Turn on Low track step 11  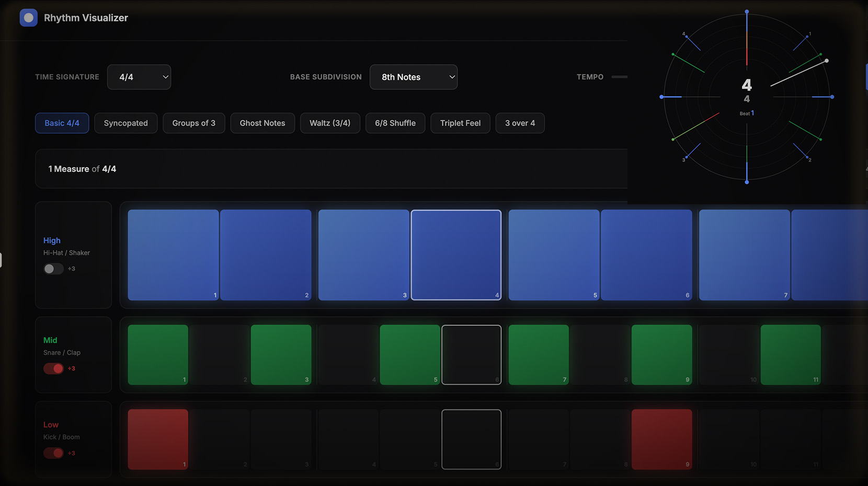791,439
